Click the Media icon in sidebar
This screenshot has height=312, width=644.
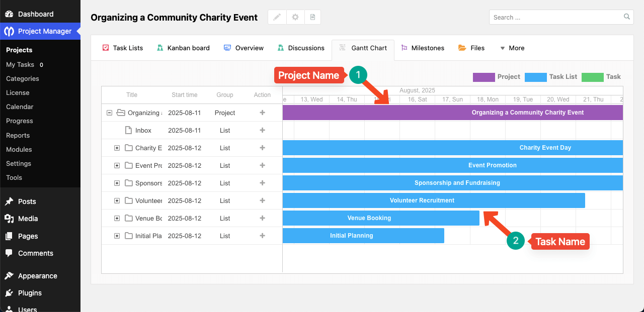point(9,219)
